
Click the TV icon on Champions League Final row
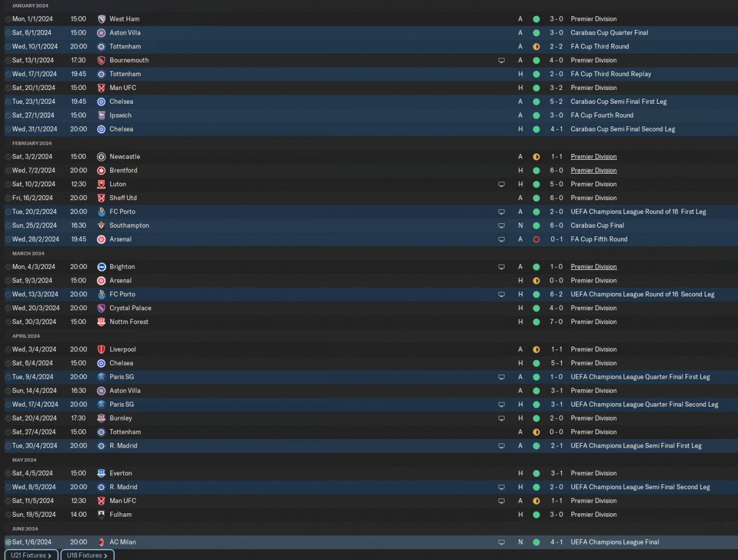click(x=502, y=542)
